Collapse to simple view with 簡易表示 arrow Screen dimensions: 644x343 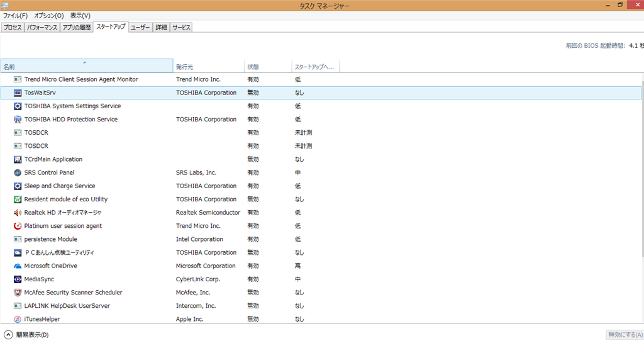8,335
